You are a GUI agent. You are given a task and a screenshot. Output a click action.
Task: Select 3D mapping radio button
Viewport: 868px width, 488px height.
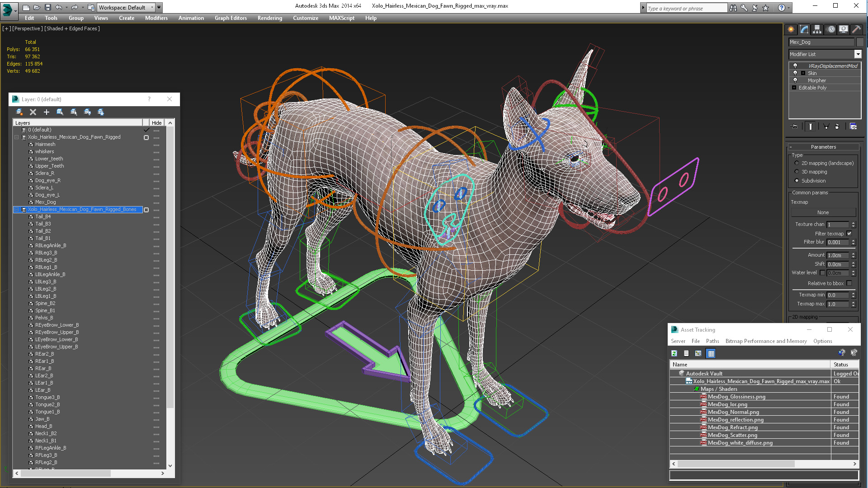797,172
